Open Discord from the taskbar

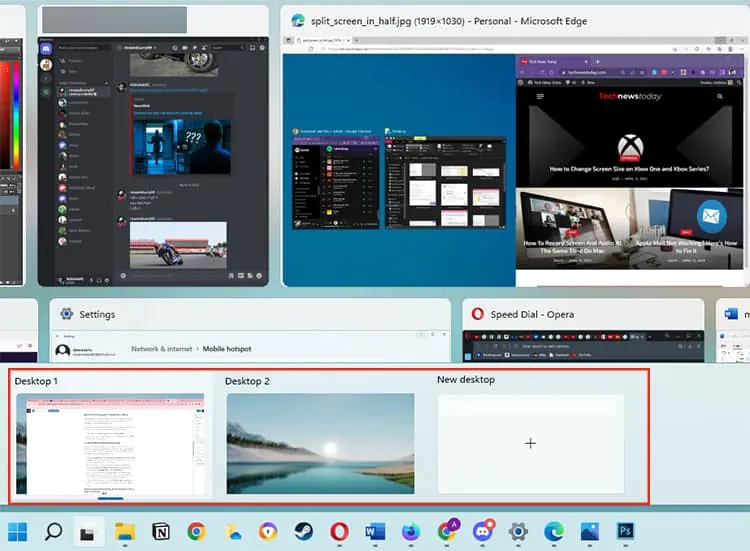[483, 530]
